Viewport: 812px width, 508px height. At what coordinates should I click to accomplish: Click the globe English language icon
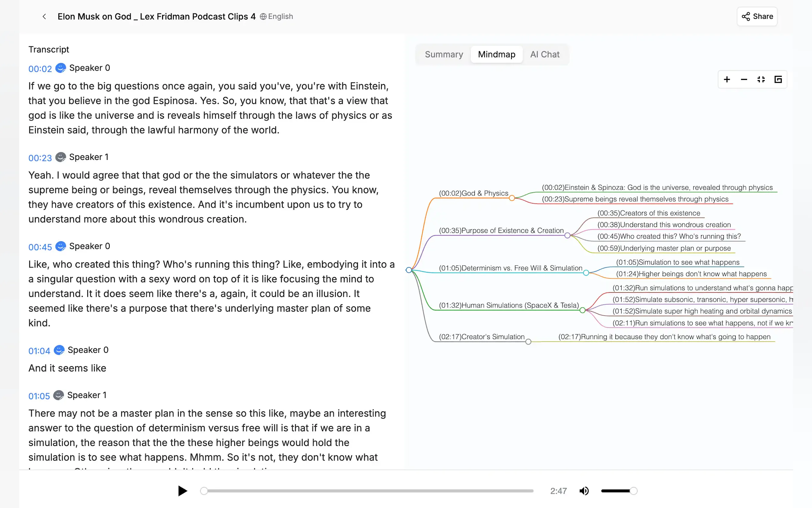263,16
